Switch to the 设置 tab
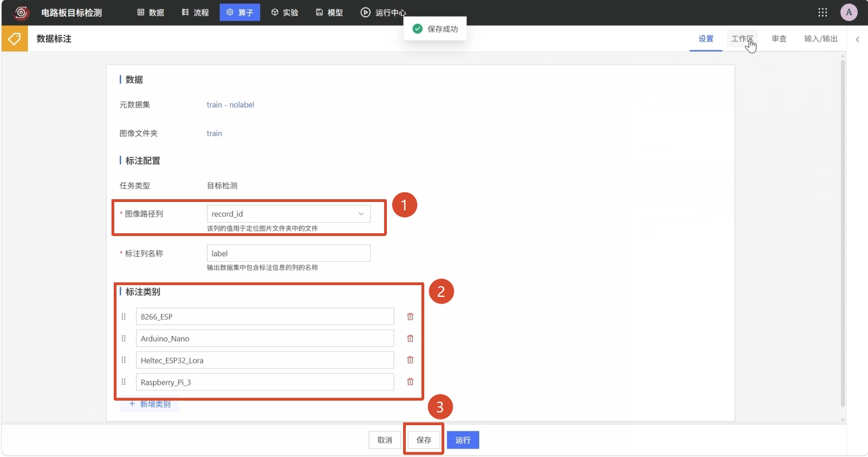The width and height of the screenshot is (868, 457). [x=706, y=39]
